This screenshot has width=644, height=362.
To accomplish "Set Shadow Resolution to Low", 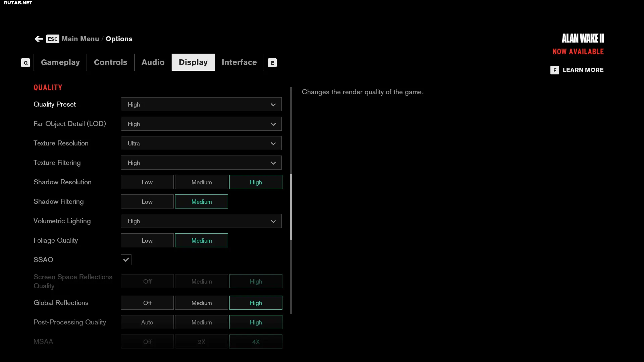I will pyautogui.click(x=147, y=182).
